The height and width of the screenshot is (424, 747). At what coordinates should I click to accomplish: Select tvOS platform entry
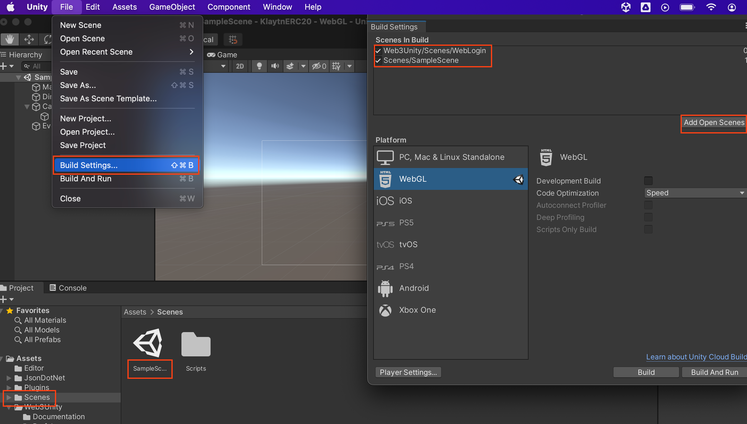click(451, 244)
